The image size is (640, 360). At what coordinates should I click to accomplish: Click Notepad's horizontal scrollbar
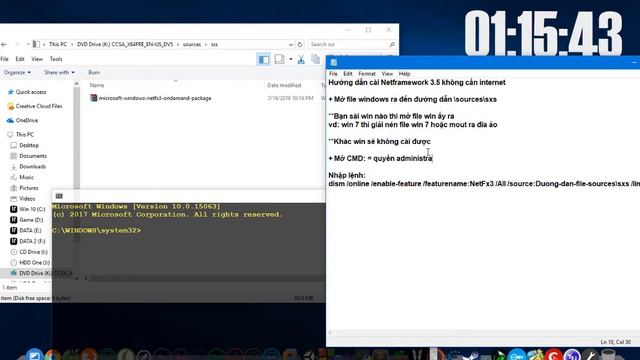(484, 333)
